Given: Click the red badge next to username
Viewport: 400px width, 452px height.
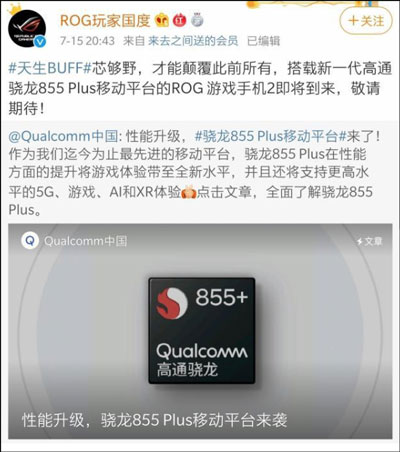Looking at the screenshot, I should point(179,21).
